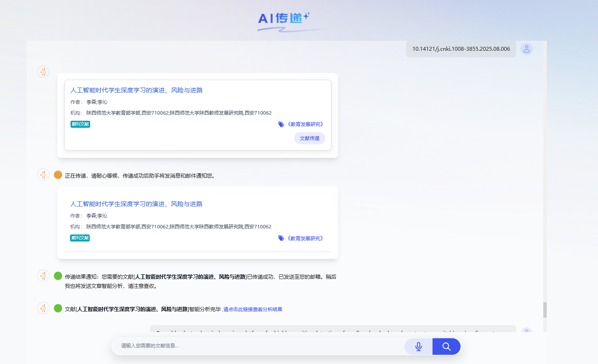Click the 文献传递 button

pos(310,138)
